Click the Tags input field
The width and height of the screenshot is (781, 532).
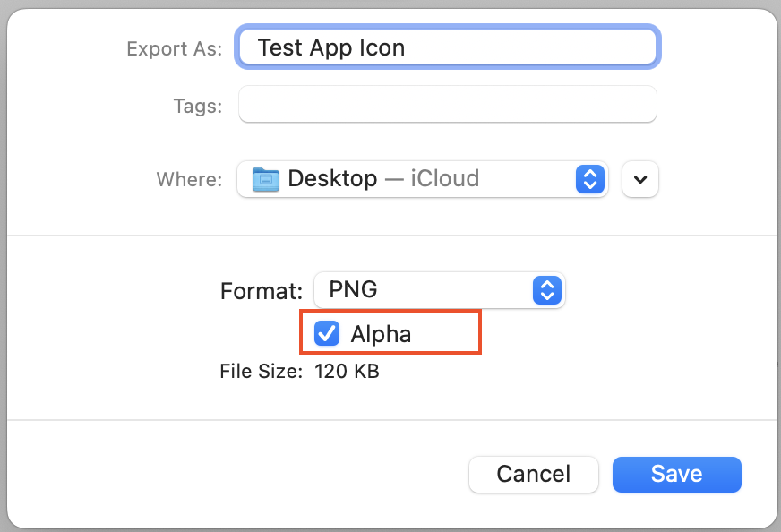point(446,105)
